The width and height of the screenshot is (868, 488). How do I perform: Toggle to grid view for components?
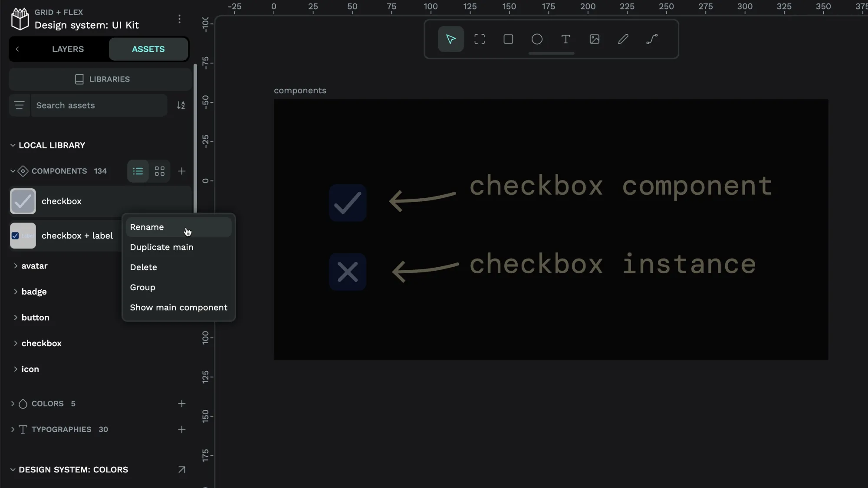tap(160, 172)
